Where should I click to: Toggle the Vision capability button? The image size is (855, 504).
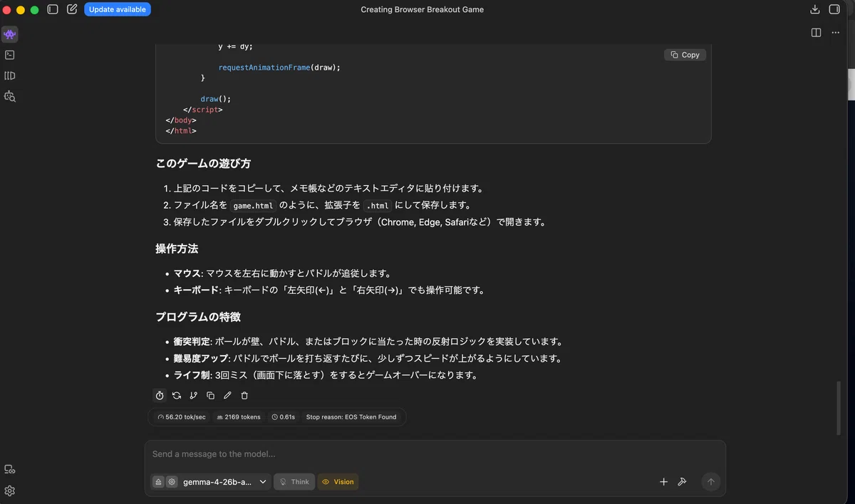pyautogui.click(x=338, y=482)
